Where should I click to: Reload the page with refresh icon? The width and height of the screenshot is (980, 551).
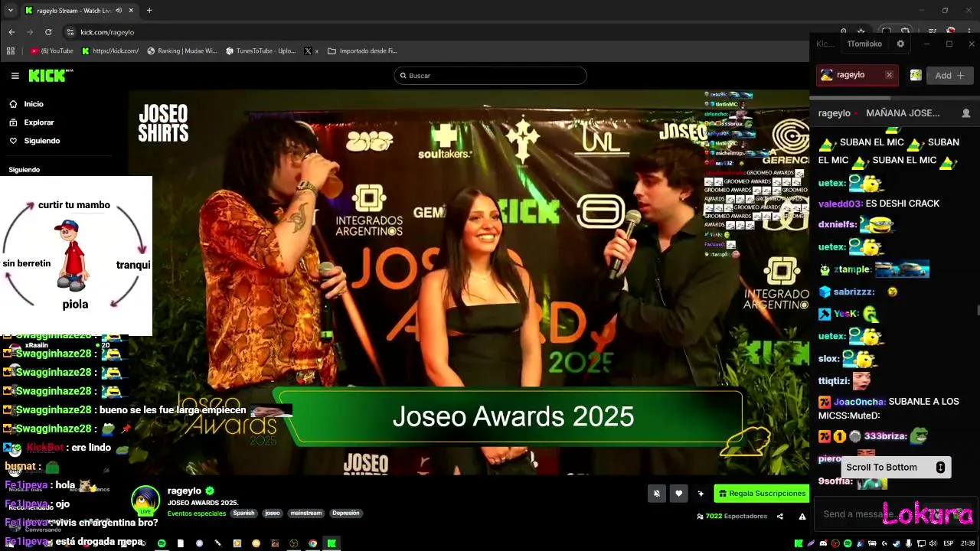point(48,32)
